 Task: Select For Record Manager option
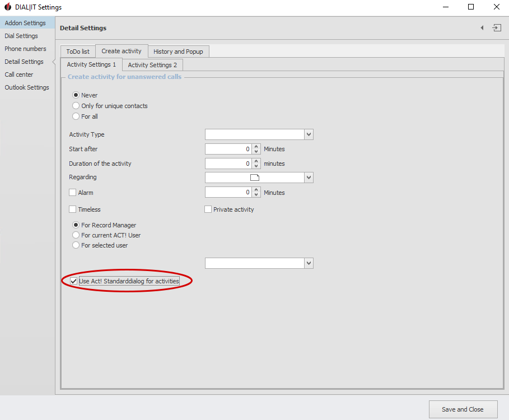(76, 225)
